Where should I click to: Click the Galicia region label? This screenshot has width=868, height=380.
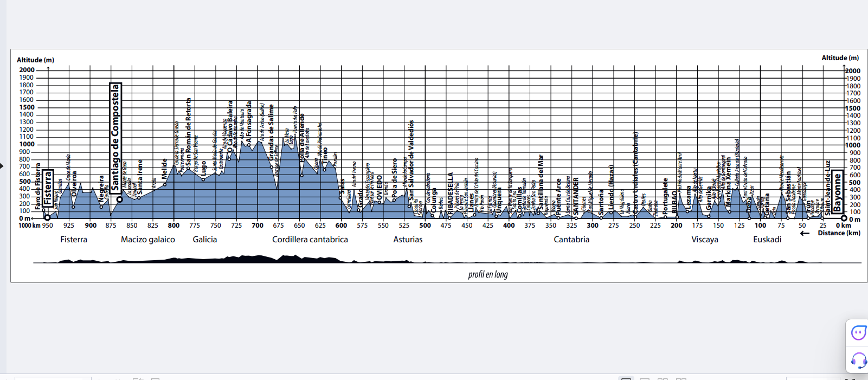[204, 240]
